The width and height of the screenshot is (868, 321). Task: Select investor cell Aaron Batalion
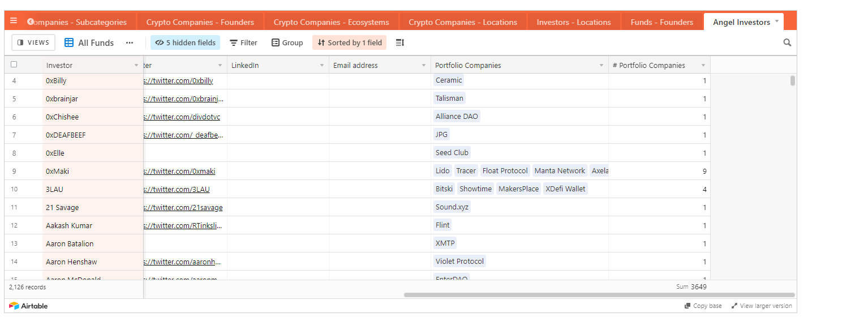[93, 243]
